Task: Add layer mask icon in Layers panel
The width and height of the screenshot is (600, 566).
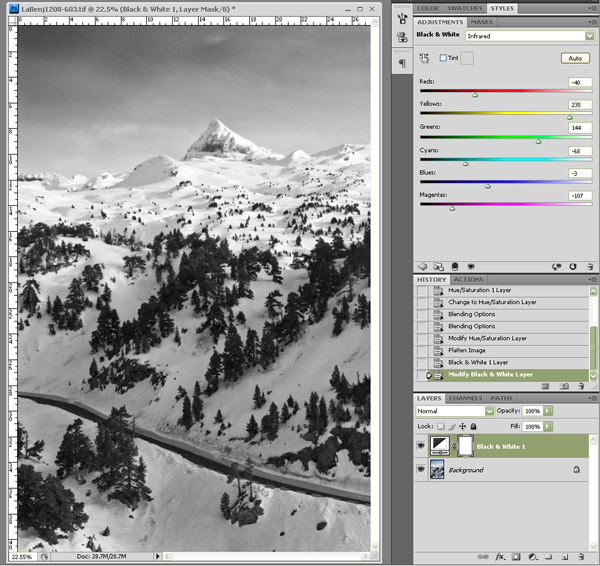Action: (x=516, y=556)
